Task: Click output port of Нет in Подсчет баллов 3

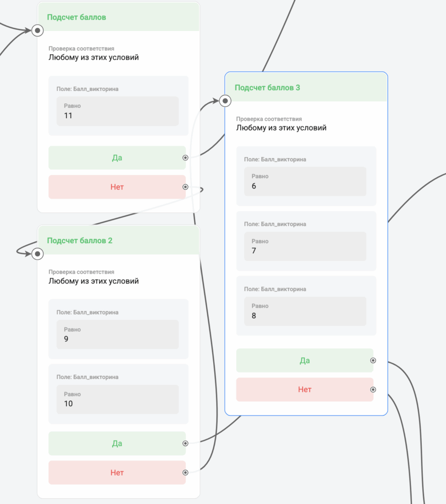Action: (373, 390)
